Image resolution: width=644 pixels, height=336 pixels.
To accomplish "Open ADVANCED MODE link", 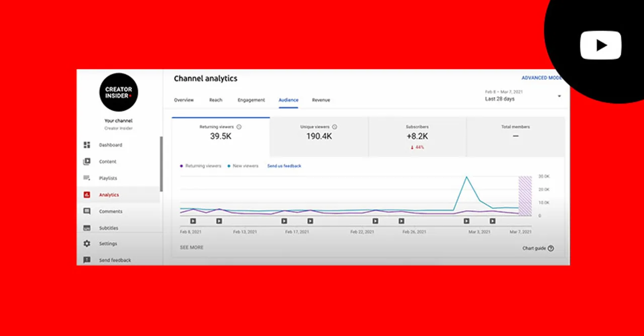I will pyautogui.click(x=542, y=78).
